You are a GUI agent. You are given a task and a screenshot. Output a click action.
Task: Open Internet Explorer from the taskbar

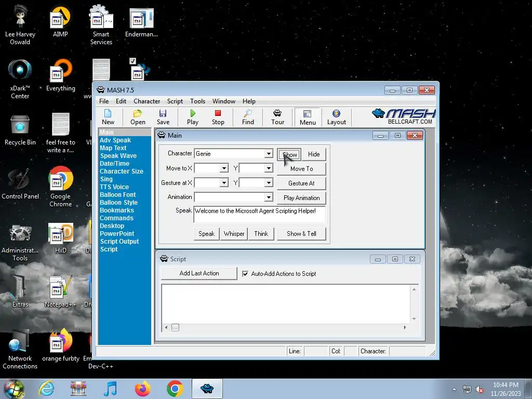[46, 389]
